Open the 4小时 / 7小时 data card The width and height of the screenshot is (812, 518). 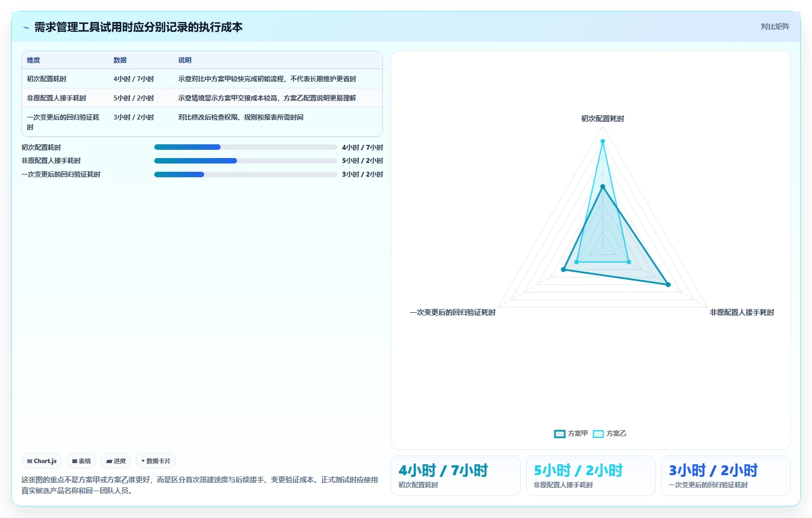click(x=455, y=476)
